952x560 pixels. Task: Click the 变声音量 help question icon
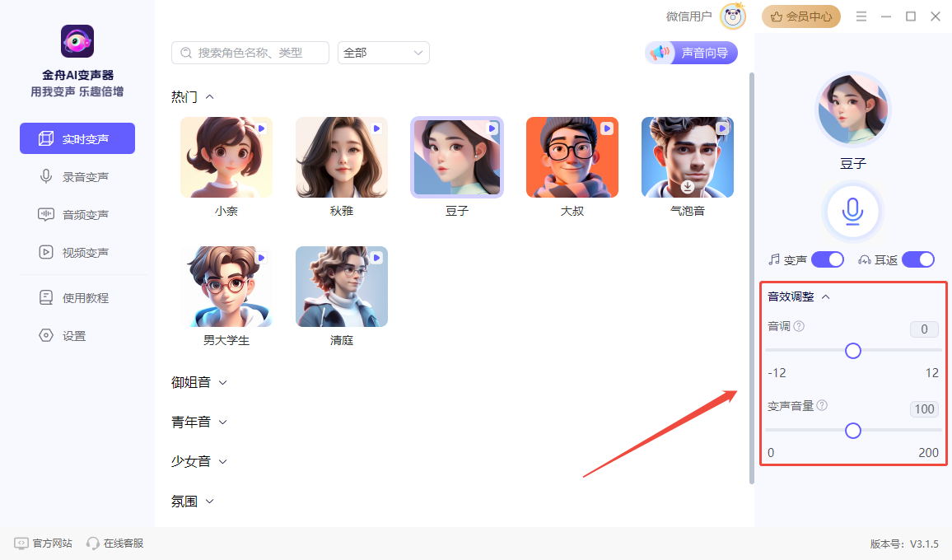(x=822, y=405)
